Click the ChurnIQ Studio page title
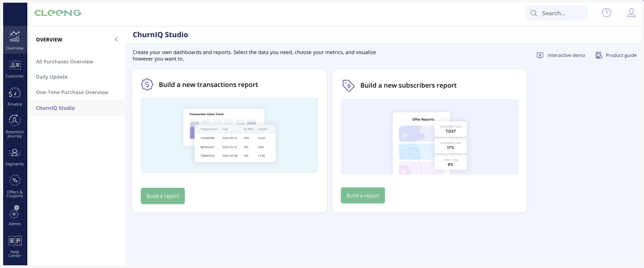The width and height of the screenshot is (644, 268). click(x=160, y=35)
